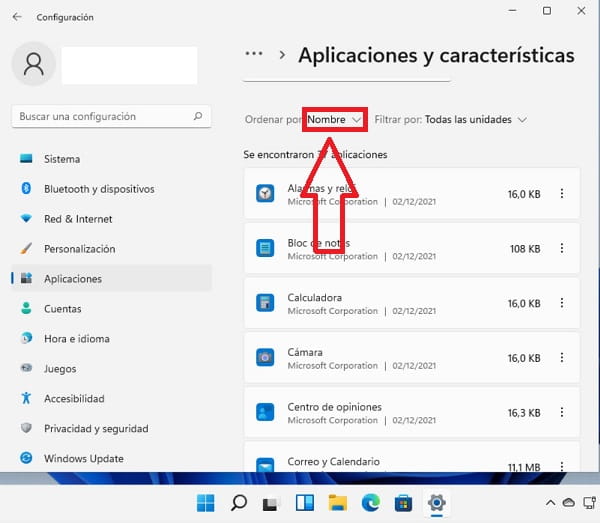
Task: Click the 108 KB size value
Action: click(x=525, y=249)
